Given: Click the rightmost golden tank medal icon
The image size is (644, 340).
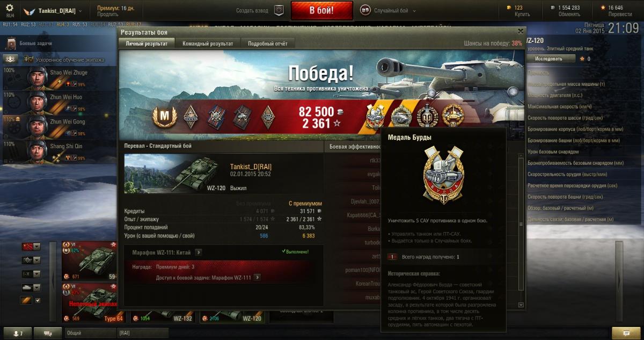Looking at the screenshot, I should coord(452,115).
